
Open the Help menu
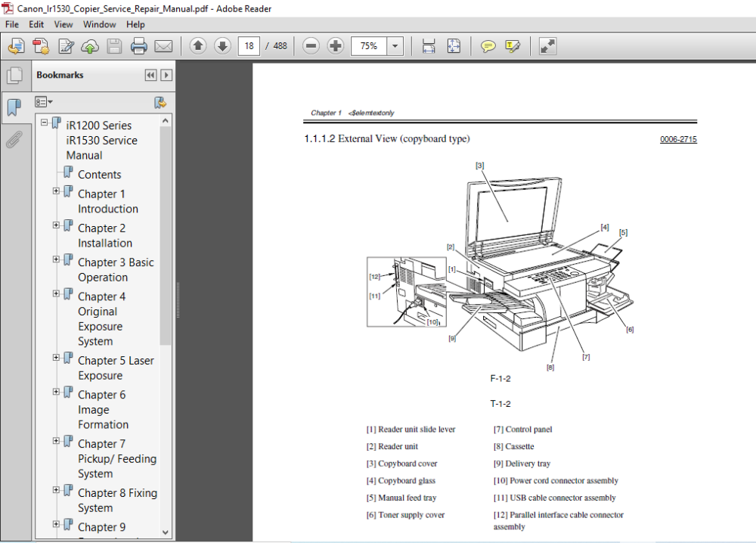point(135,25)
